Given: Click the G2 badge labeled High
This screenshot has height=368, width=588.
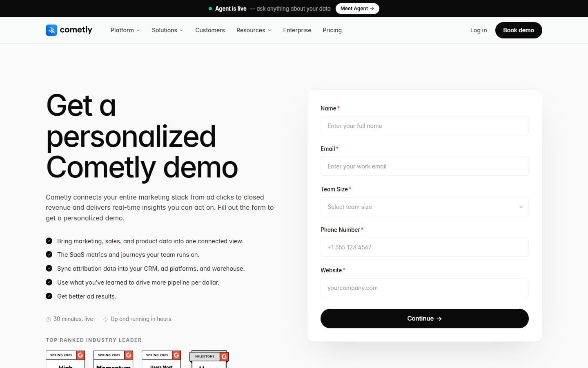Looking at the screenshot, I should (x=65, y=359).
